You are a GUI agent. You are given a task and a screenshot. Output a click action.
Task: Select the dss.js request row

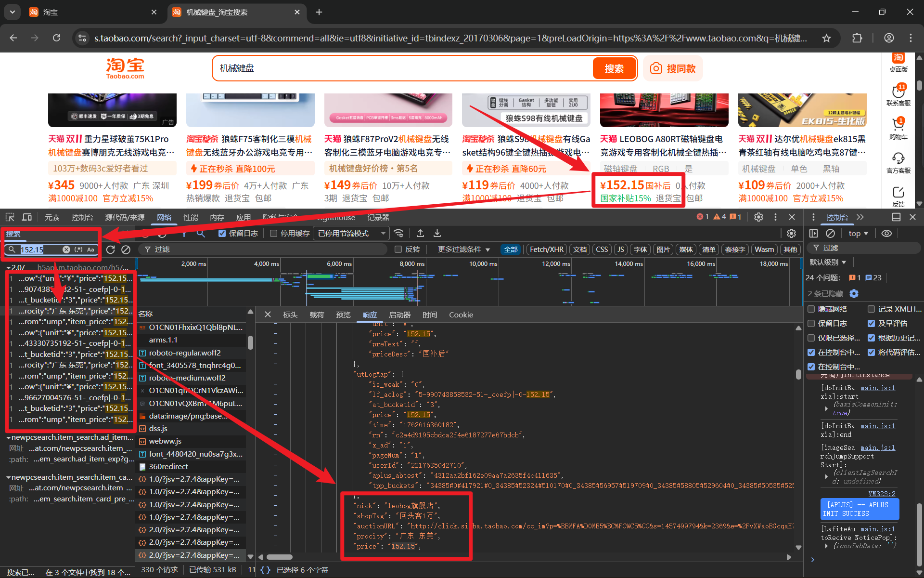tap(192, 429)
